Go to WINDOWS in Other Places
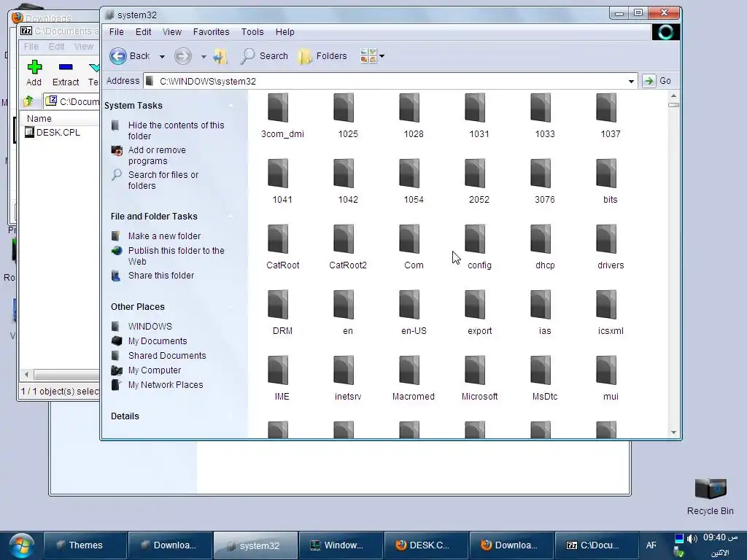This screenshot has width=747, height=560. point(150,326)
